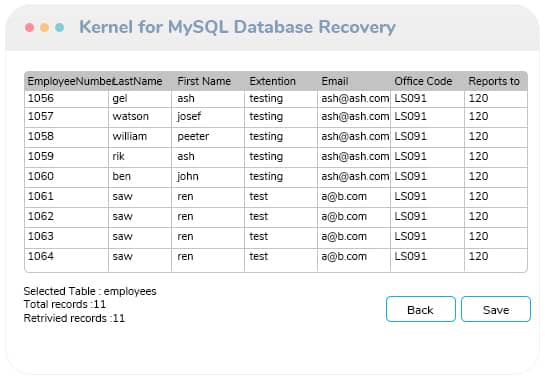This screenshot has height=380, width=545.
Task: Click the Save button
Action: click(496, 309)
